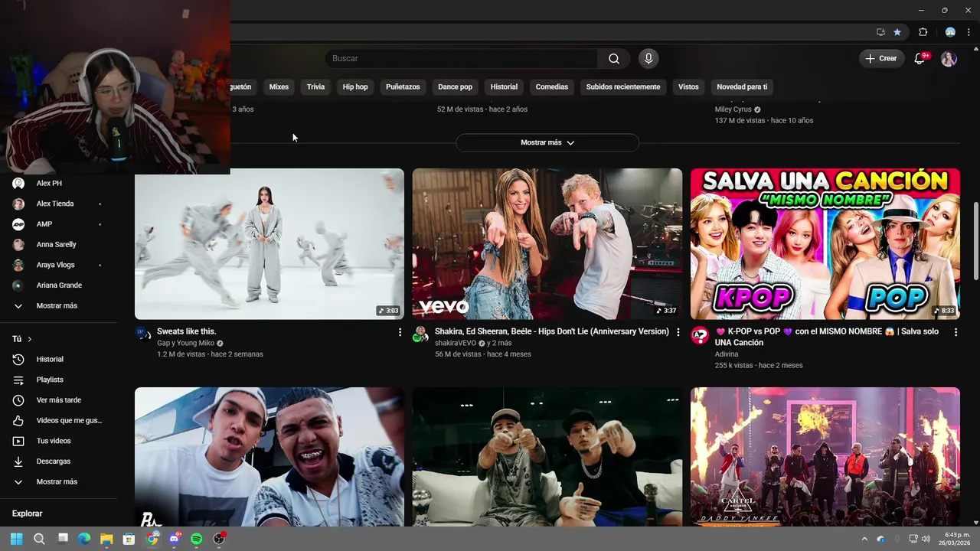Select the Novedad para ti chip
The height and width of the screenshot is (551, 980).
coord(742,86)
